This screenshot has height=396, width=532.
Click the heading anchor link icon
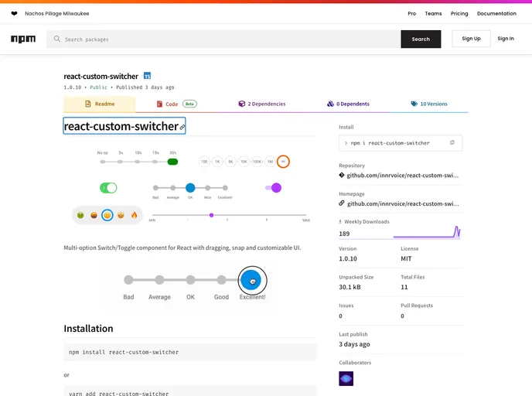coord(182,126)
